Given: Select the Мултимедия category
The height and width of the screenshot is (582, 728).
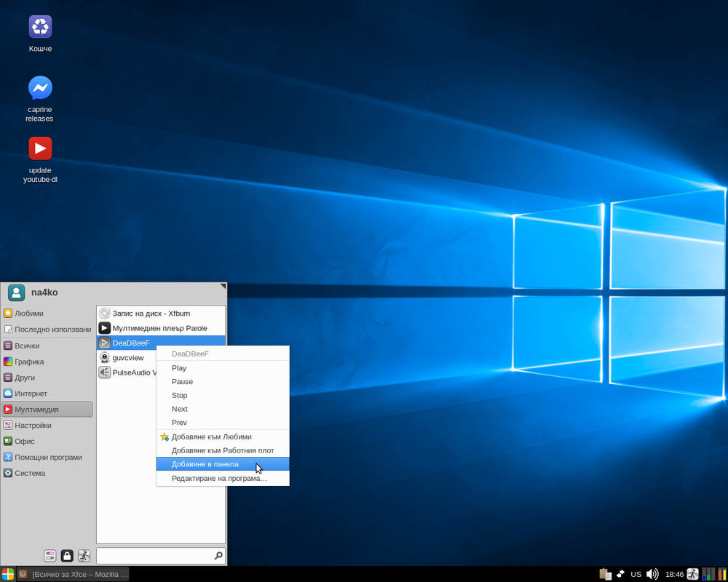Looking at the screenshot, I should click(47, 410).
